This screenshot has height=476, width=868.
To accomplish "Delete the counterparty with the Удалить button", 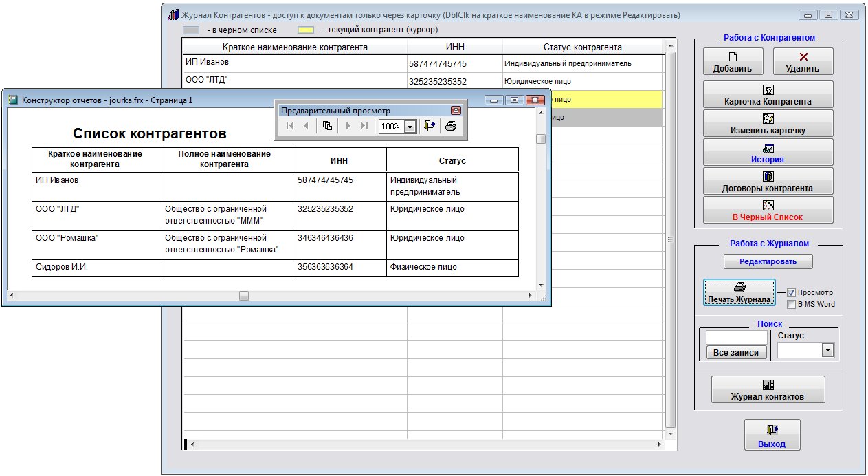I will click(803, 61).
